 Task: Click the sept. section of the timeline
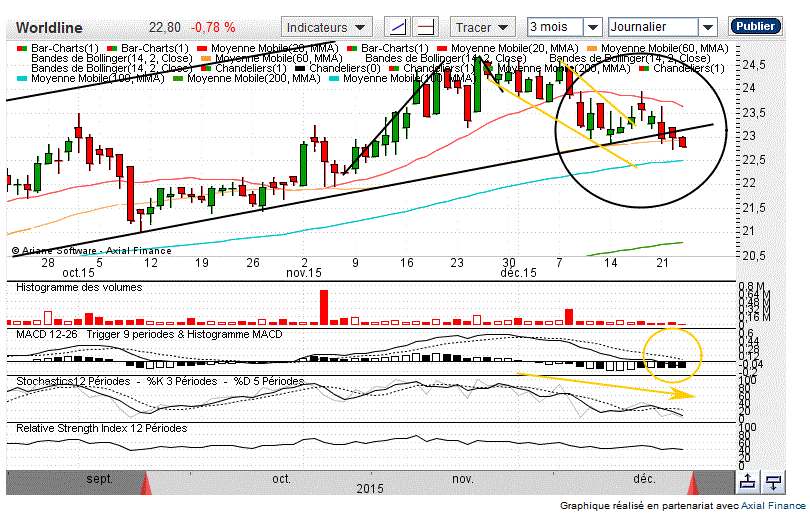point(99,479)
